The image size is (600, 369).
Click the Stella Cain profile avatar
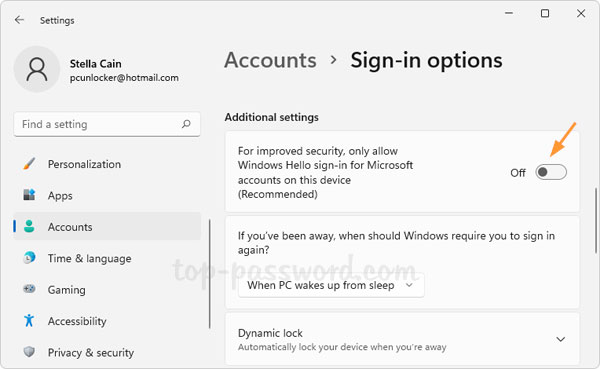click(x=37, y=69)
